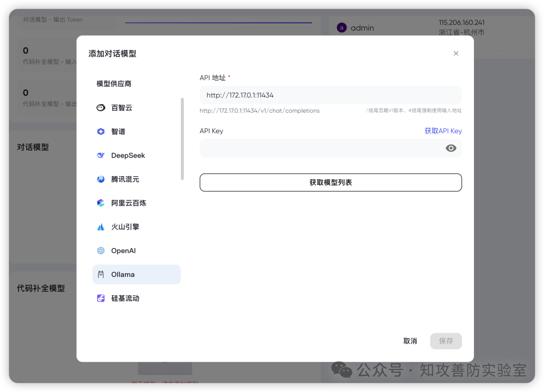Click the 取消 button
This screenshot has width=544, height=392.
click(x=410, y=341)
